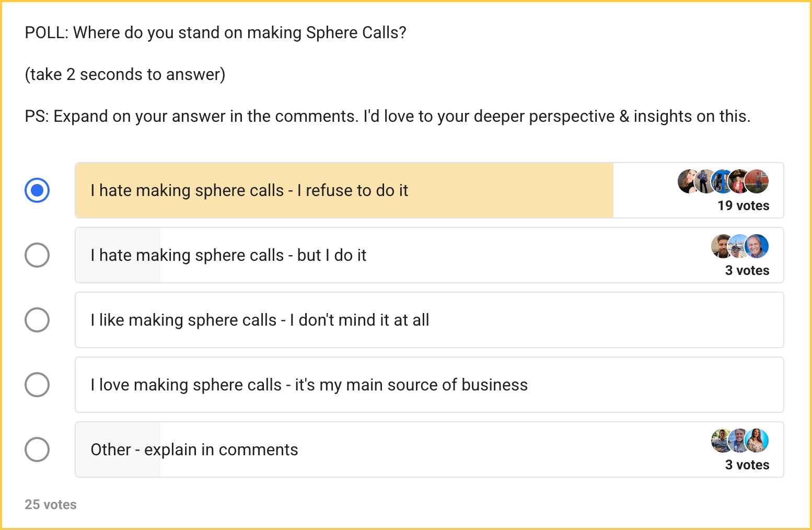The height and width of the screenshot is (530, 812).
Task: View avatar of woman with long blonde hair in first option
Action: click(x=687, y=181)
